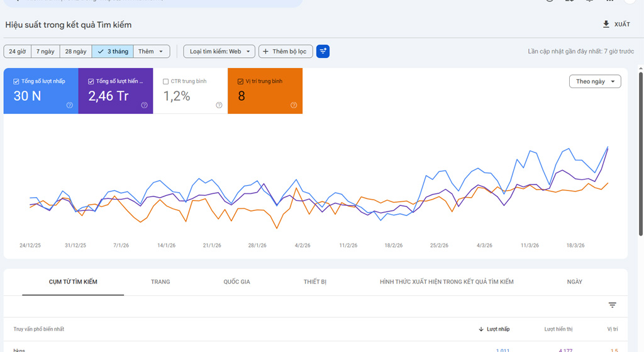
Task: Expand the Thêm date range dropdown
Action: (152, 52)
